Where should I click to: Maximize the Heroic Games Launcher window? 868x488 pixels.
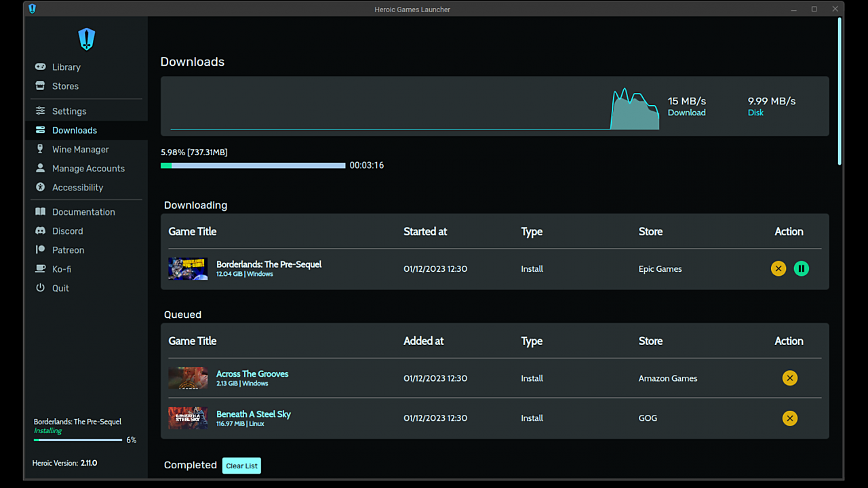(814, 9)
